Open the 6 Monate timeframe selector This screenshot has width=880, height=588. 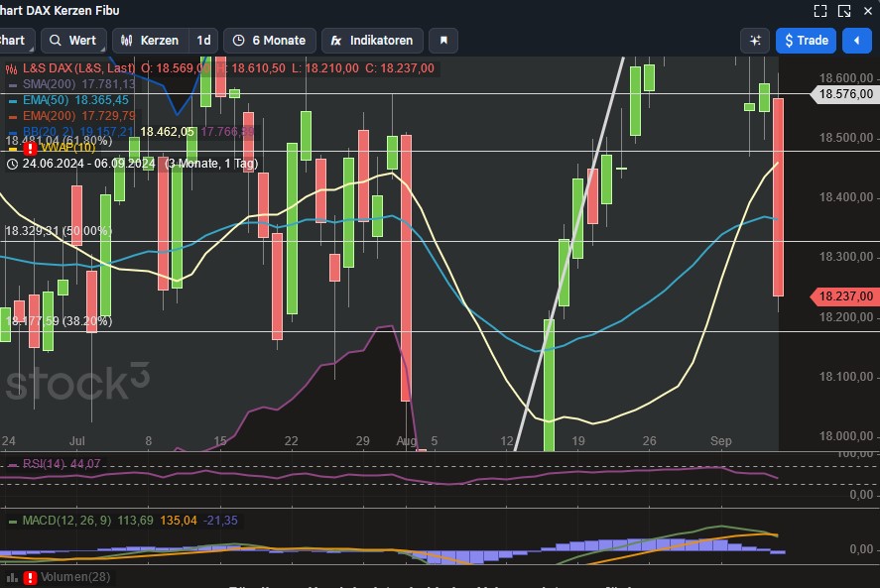(x=269, y=41)
